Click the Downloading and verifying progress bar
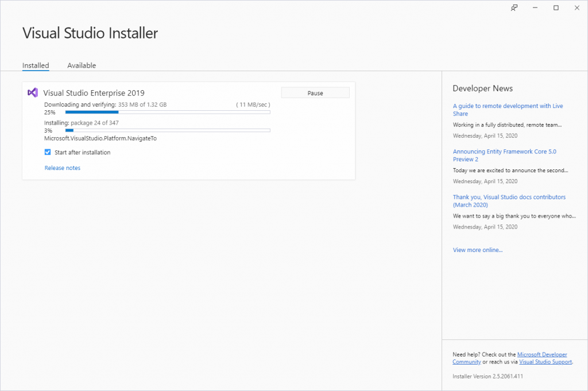The image size is (588, 391). click(x=168, y=112)
